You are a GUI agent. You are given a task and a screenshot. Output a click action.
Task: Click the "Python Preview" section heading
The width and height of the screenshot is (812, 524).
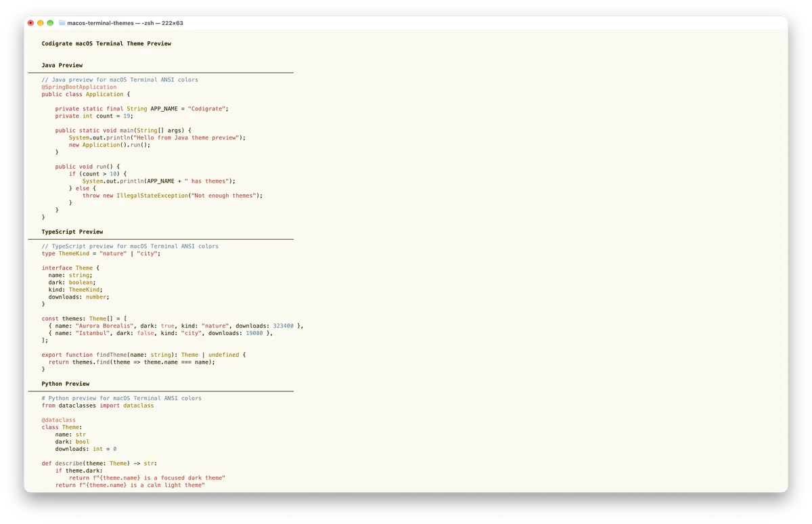[x=66, y=384]
